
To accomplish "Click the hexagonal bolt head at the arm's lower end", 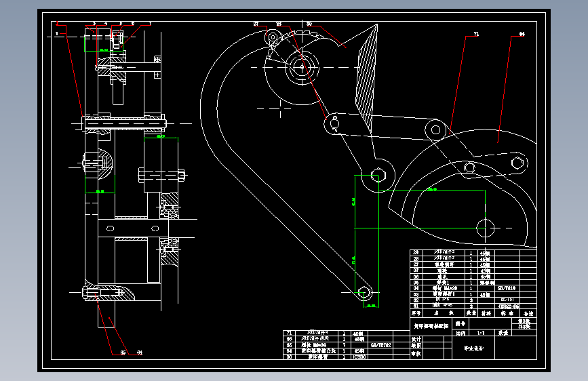I will point(364,292).
